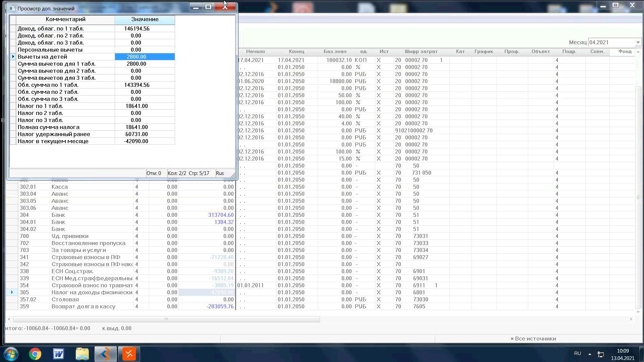Click the Все источники status bar item
Image resolution: width=644 pixels, height=362 pixels.
533,339
